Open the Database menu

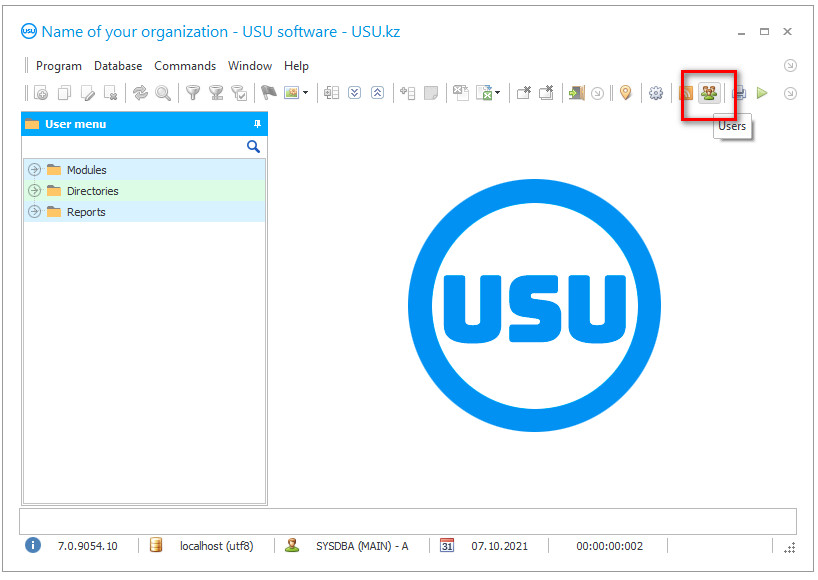click(x=118, y=66)
